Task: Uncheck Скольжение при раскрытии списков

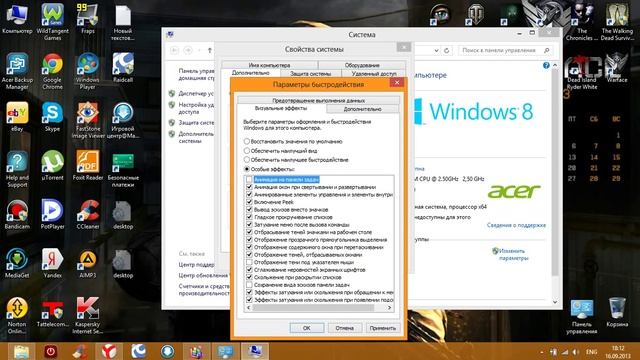Action: click(249, 277)
